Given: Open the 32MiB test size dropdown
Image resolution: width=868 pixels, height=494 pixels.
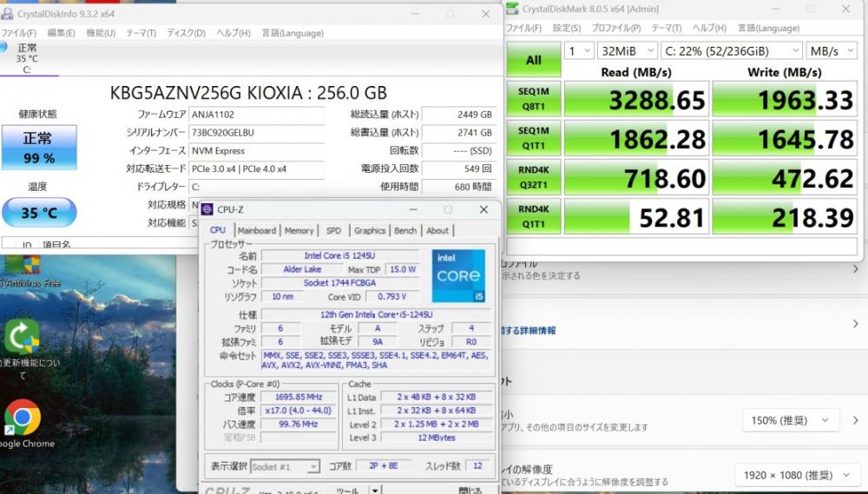Looking at the screenshot, I should click(x=628, y=51).
